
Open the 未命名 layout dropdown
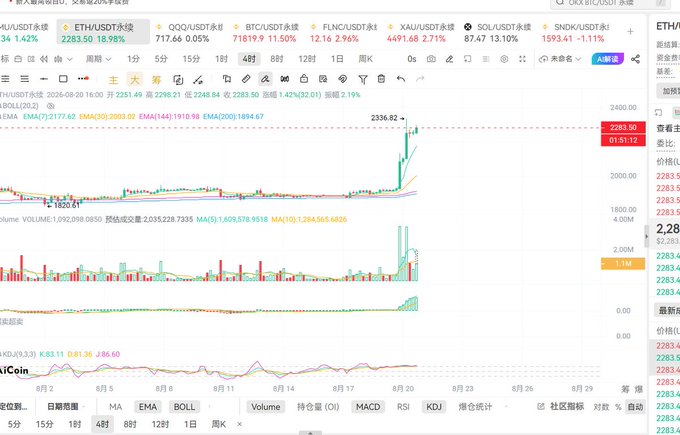[560, 59]
